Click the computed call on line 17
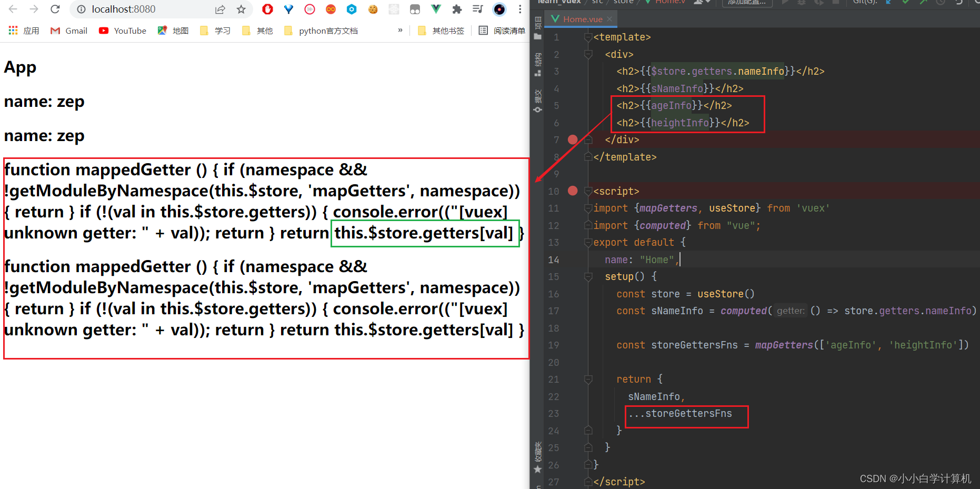980x489 pixels. coord(744,311)
